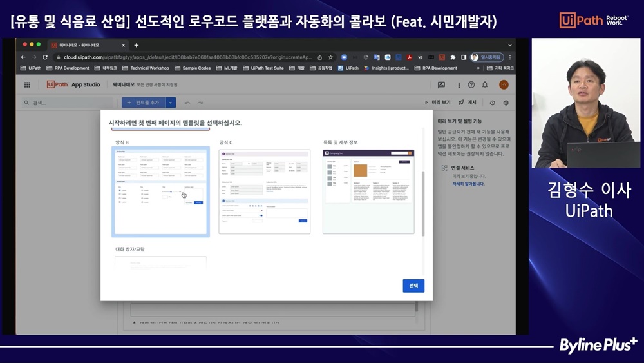Toggle the browser side panel icon
The width and height of the screenshot is (644, 363).
coord(463,57)
